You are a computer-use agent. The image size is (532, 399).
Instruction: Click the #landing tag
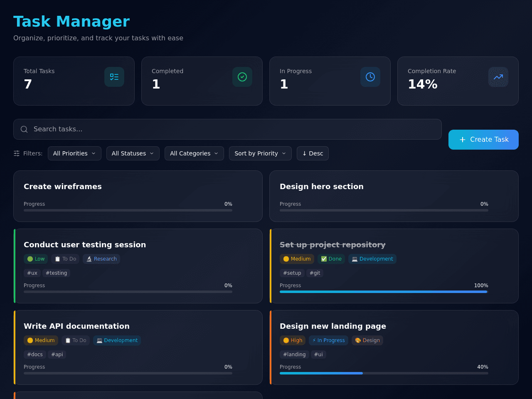coord(294,355)
